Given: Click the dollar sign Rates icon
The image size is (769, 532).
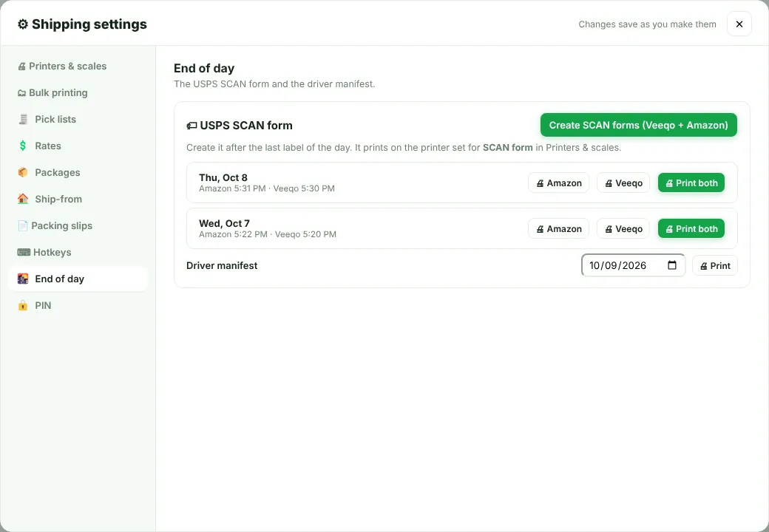Looking at the screenshot, I should 23,146.
